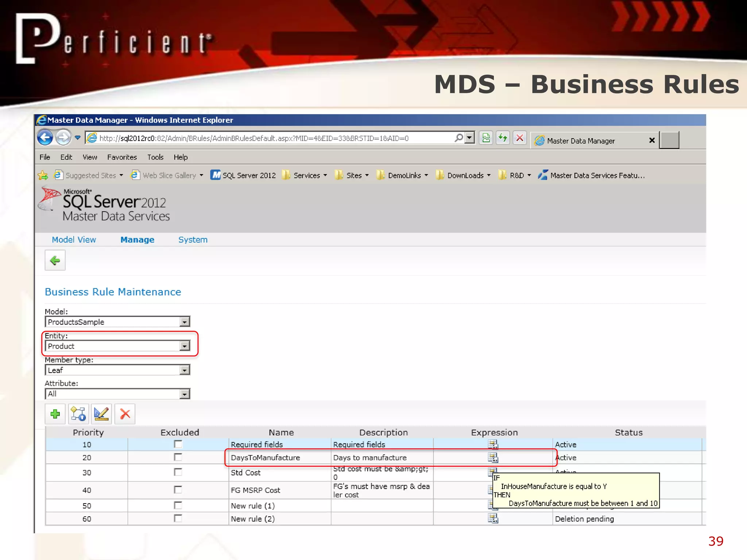Expand the Sites favorites folder

click(352, 175)
